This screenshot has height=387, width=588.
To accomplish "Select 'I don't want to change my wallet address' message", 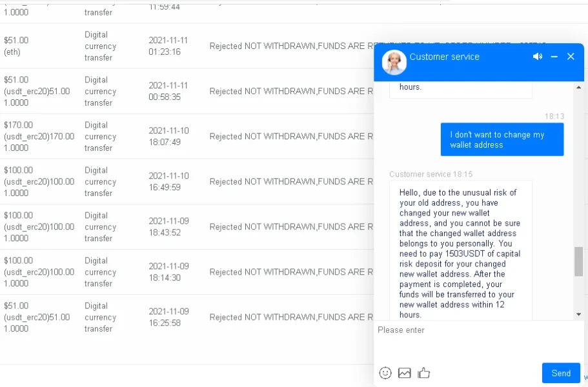I will (x=502, y=139).
